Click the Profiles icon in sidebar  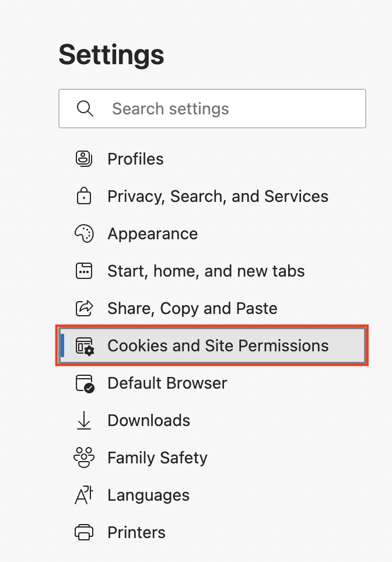(85, 159)
